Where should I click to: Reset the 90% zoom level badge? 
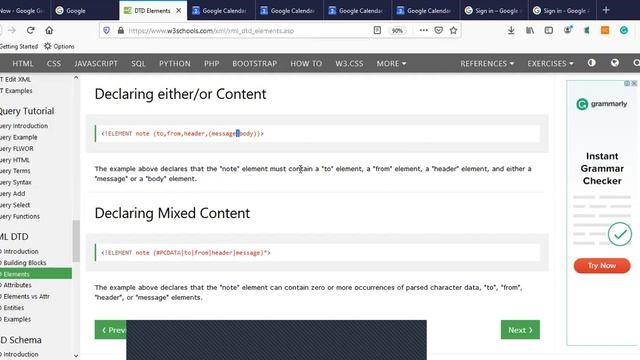click(397, 31)
